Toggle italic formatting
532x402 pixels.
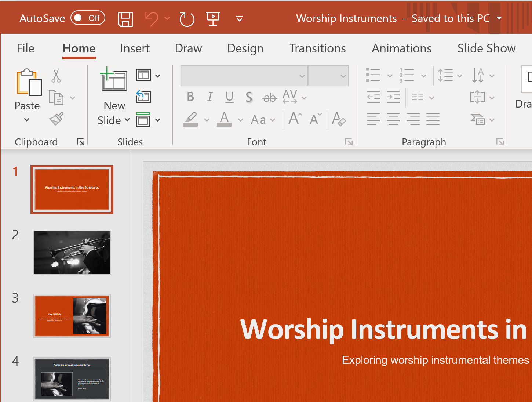point(209,97)
